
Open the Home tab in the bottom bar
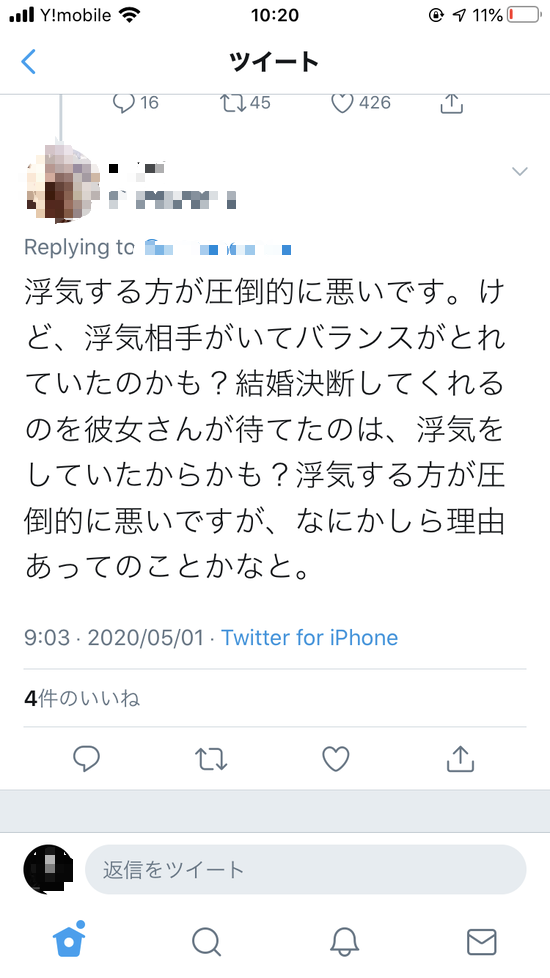[x=69, y=939]
